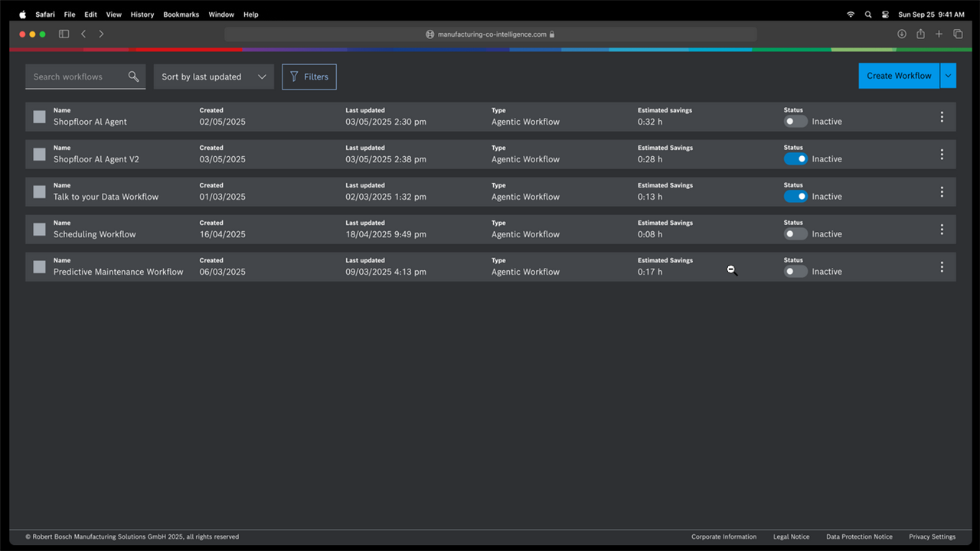The image size is (980, 551).
Task: Open the Window menu
Action: [x=221, y=15]
